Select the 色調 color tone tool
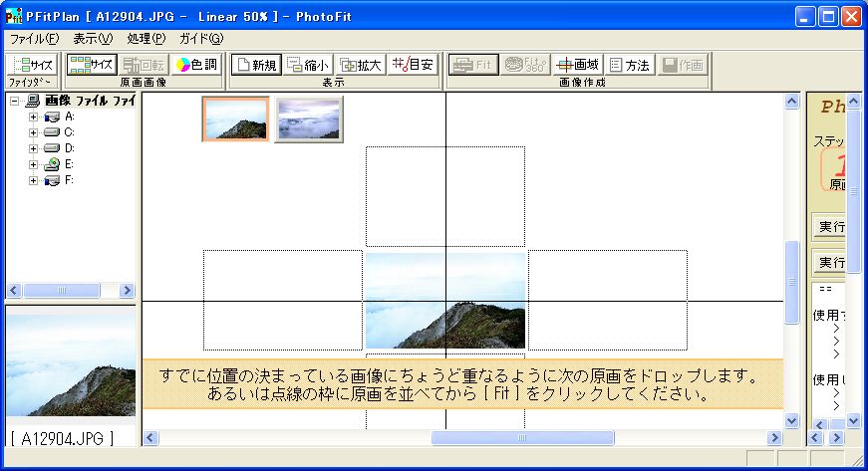Viewport: 868px width, 471px height. coord(195,65)
